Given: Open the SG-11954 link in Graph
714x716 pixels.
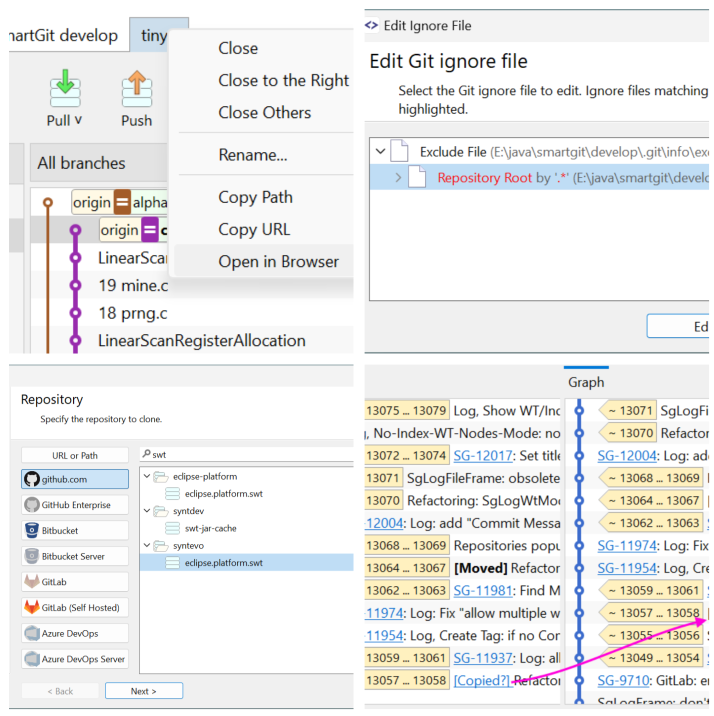Looking at the screenshot, I should click(627, 568).
